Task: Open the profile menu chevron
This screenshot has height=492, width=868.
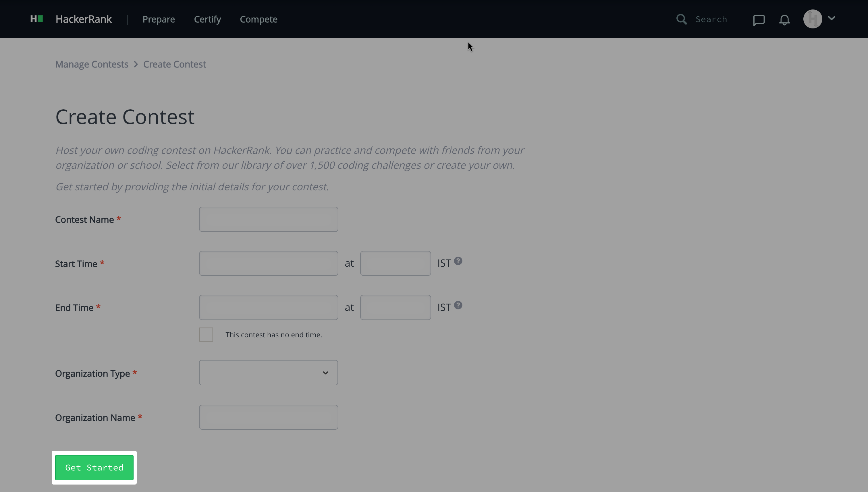Action: pos(832,18)
